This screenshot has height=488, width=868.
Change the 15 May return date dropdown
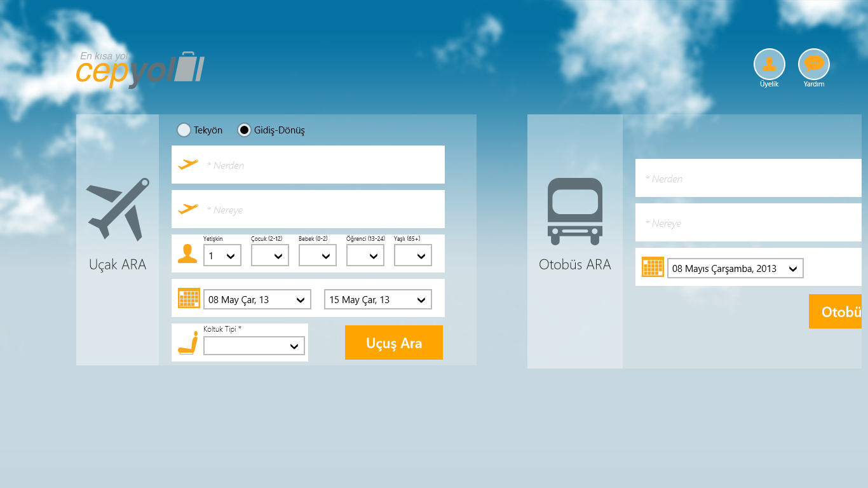click(377, 299)
